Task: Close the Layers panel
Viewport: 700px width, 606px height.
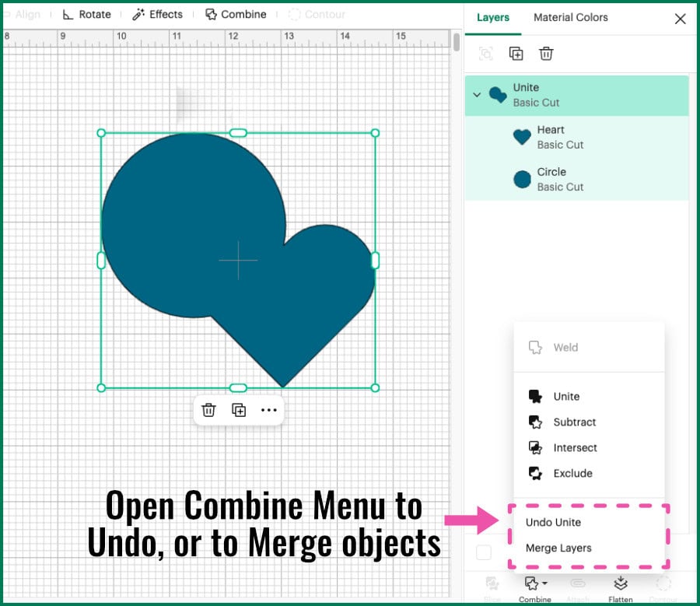Action: pyautogui.click(x=680, y=19)
